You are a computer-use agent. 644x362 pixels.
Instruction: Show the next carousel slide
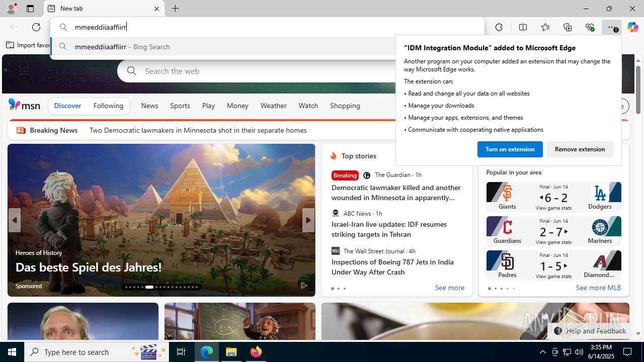(308, 220)
